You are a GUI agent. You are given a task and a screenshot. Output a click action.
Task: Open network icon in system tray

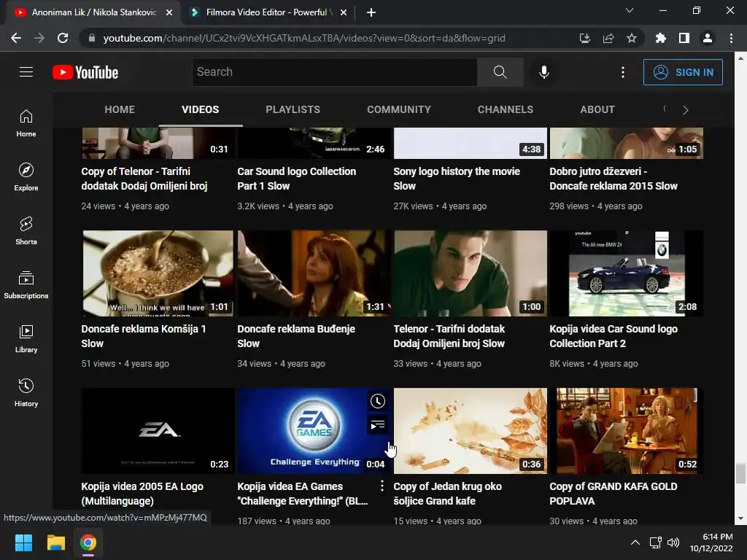[x=656, y=542]
